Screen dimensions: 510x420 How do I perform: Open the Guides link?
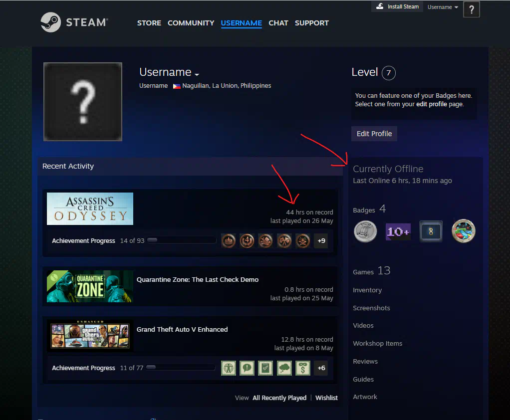(x=363, y=379)
